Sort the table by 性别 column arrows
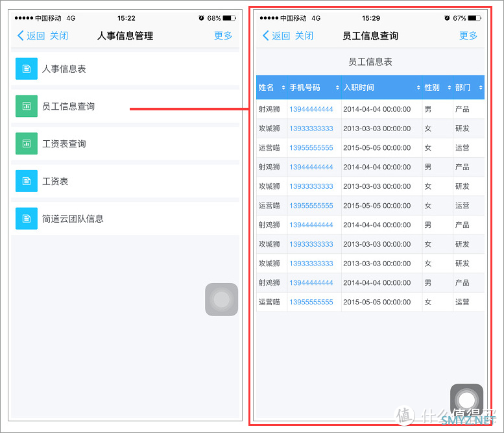Viewport: 504px width, 433px height. tap(449, 88)
